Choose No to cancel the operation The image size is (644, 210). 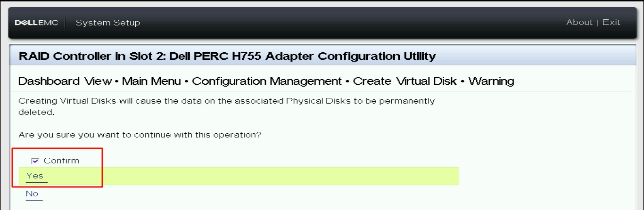[32, 194]
